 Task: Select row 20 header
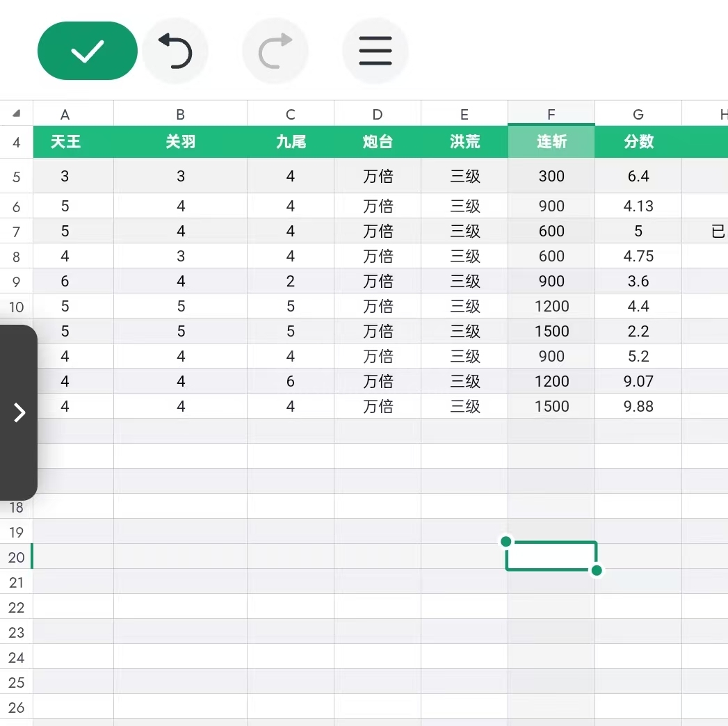tap(17, 557)
